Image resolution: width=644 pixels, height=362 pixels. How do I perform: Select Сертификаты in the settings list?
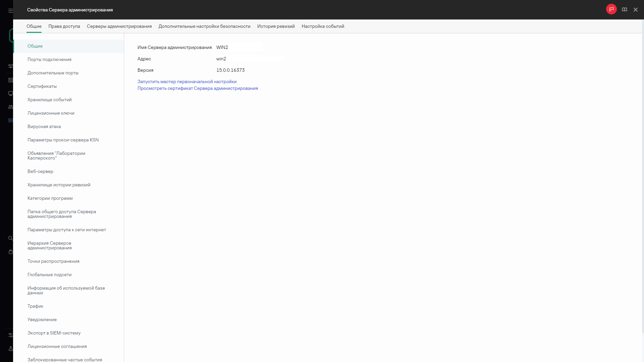click(x=42, y=86)
